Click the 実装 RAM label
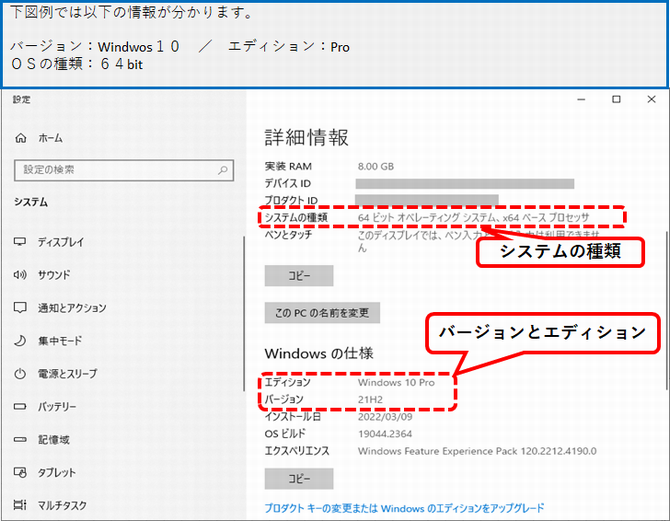 pos(288,166)
